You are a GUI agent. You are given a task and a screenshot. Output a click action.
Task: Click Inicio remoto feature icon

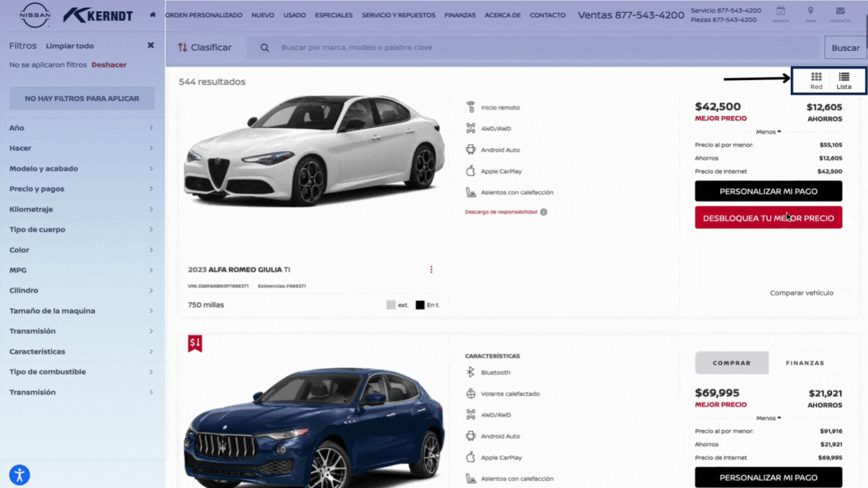point(471,107)
